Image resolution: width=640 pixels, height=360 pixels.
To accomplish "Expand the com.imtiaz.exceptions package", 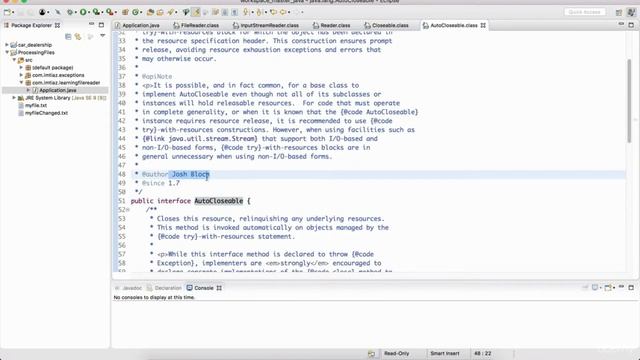I will coord(21,75).
